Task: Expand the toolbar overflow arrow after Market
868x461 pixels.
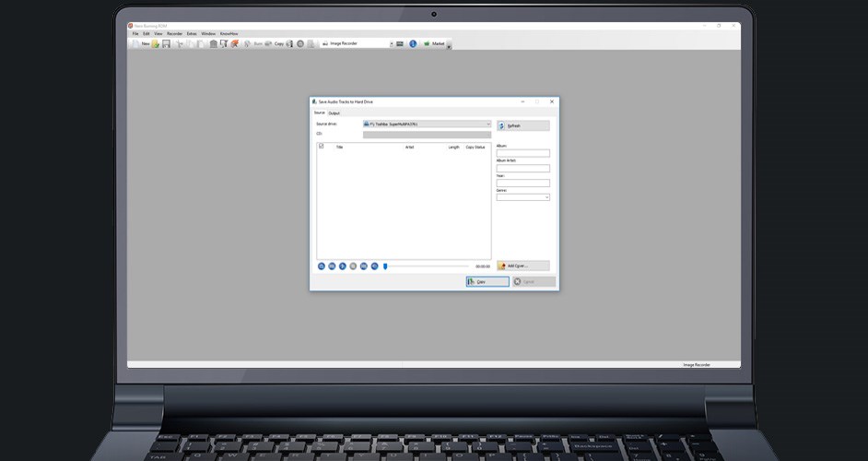Action: pos(449,46)
